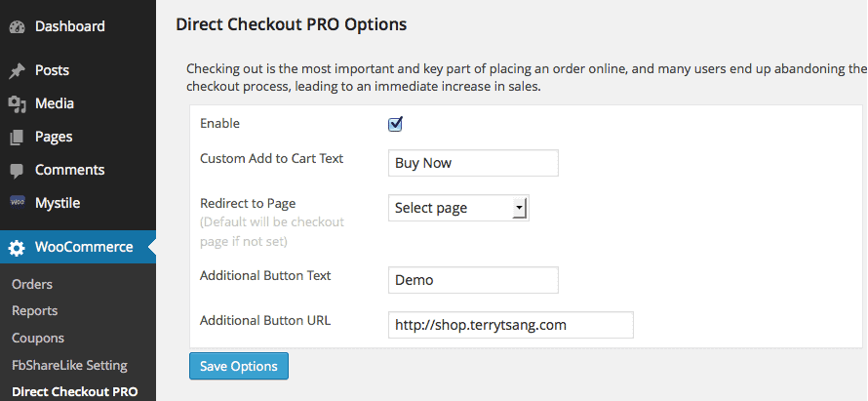The image size is (868, 401).
Task: Open the Mystile theme menu
Action: pos(57,203)
